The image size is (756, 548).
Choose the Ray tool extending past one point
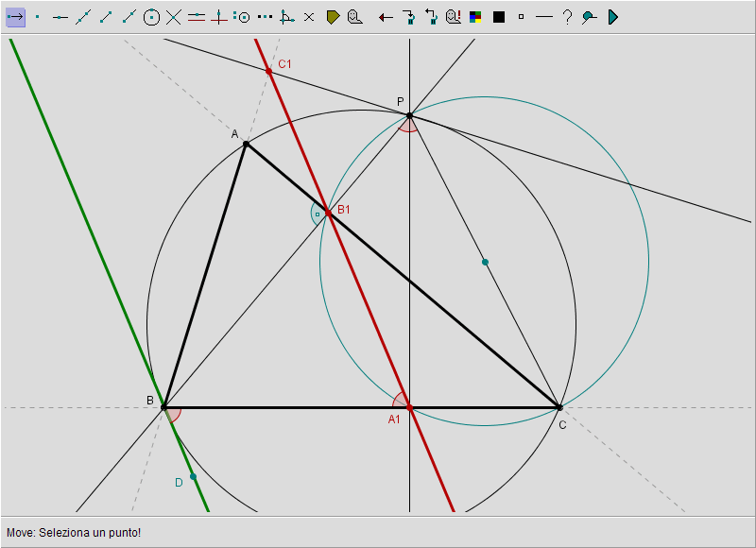click(129, 17)
